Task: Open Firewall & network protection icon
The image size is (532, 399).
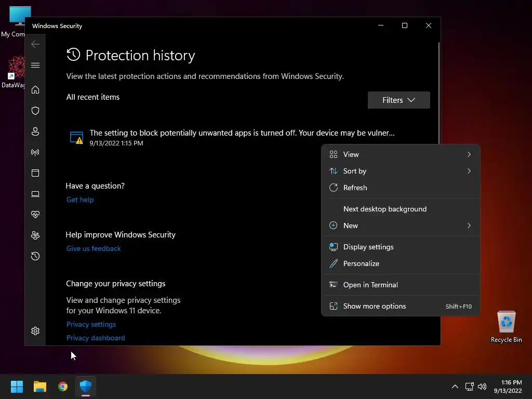Action: [35, 152]
